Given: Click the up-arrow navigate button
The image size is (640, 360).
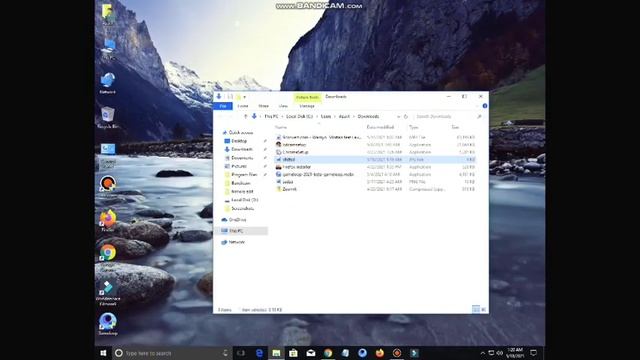Looking at the screenshot, I should pos(245,117).
